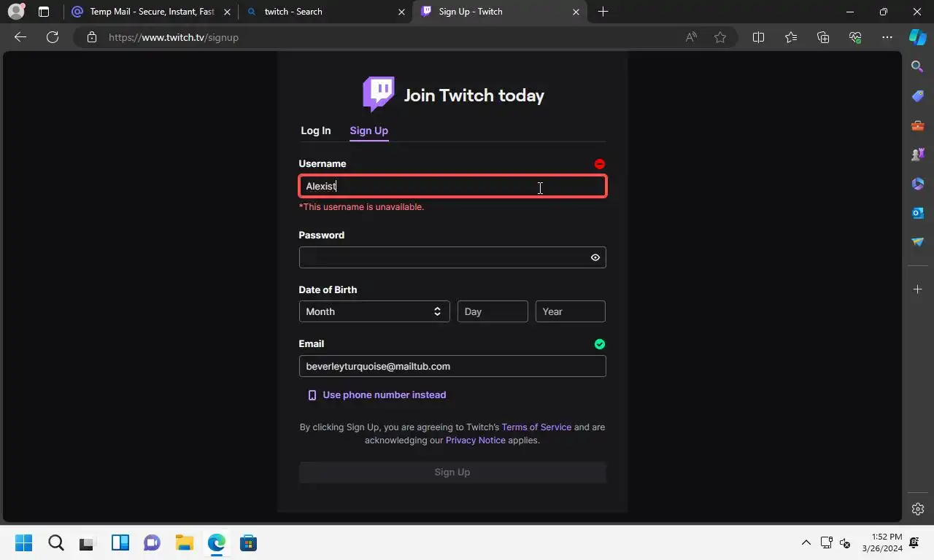
Task: Open Microsoft Edge taskbar icon
Action: coord(216,542)
